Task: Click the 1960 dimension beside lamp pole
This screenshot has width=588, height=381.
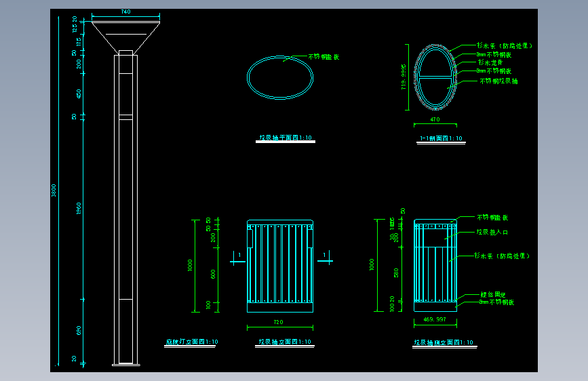Action: [x=79, y=209]
